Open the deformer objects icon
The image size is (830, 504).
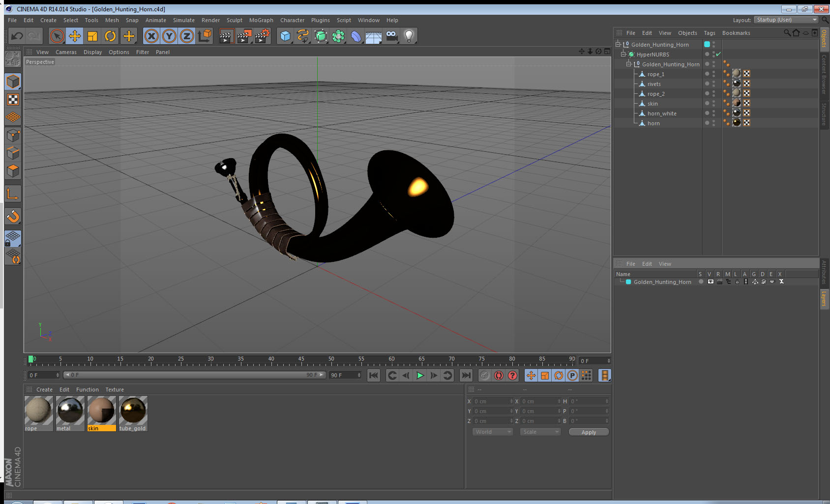pos(356,36)
